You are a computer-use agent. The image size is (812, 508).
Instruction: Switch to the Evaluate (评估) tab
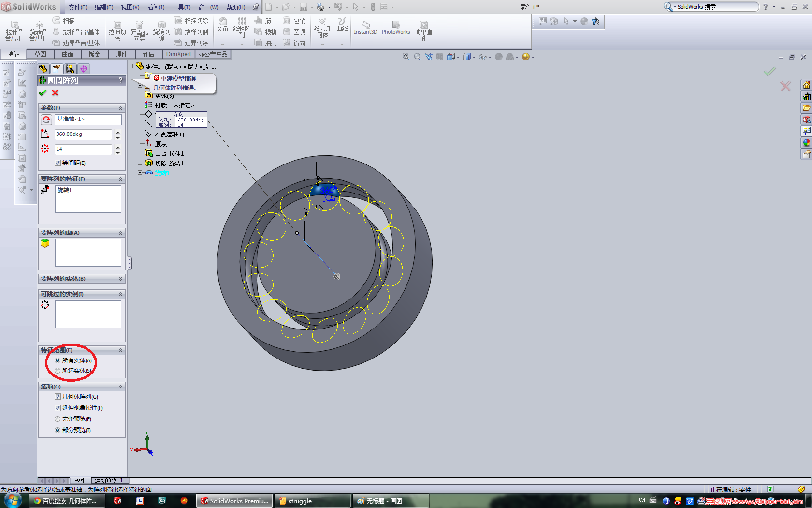[148, 54]
